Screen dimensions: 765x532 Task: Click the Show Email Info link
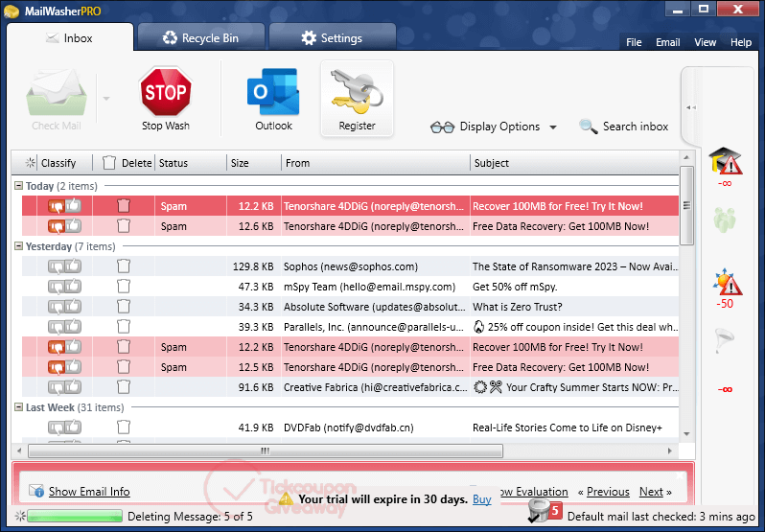[x=89, y=491]
